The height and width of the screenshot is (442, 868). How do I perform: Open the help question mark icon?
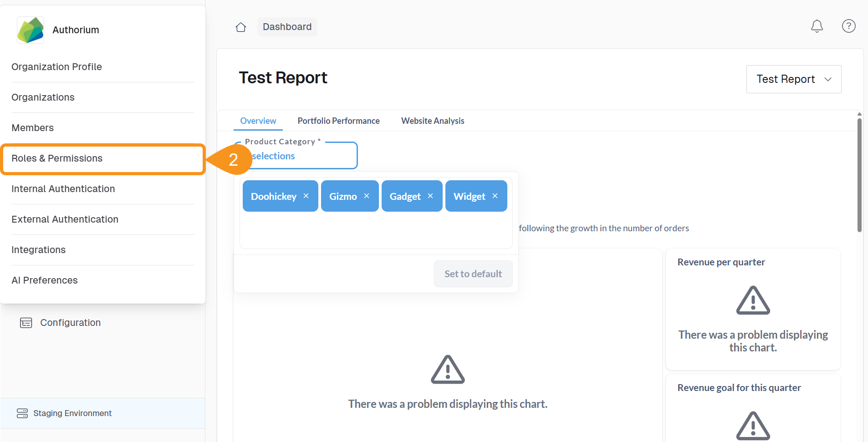[848, 26]
